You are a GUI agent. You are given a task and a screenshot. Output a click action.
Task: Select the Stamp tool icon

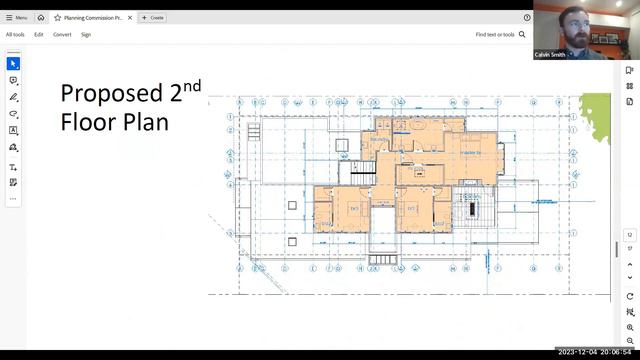tap(13, 147)
